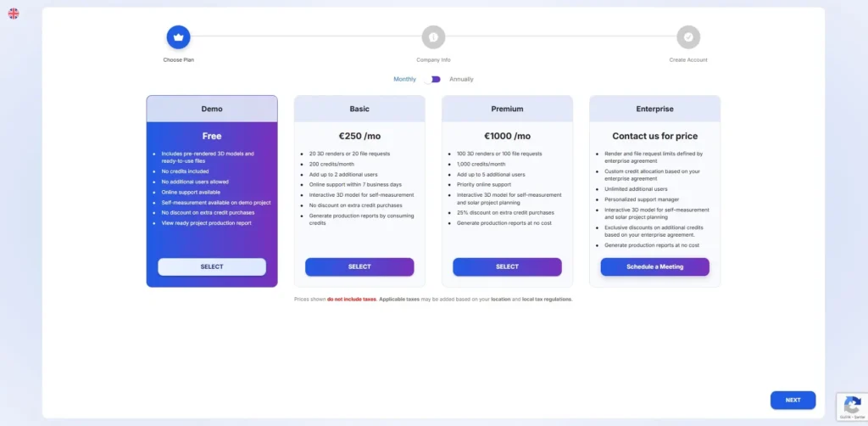
Task: Click the Create Account step label
Action: [688, 59]
